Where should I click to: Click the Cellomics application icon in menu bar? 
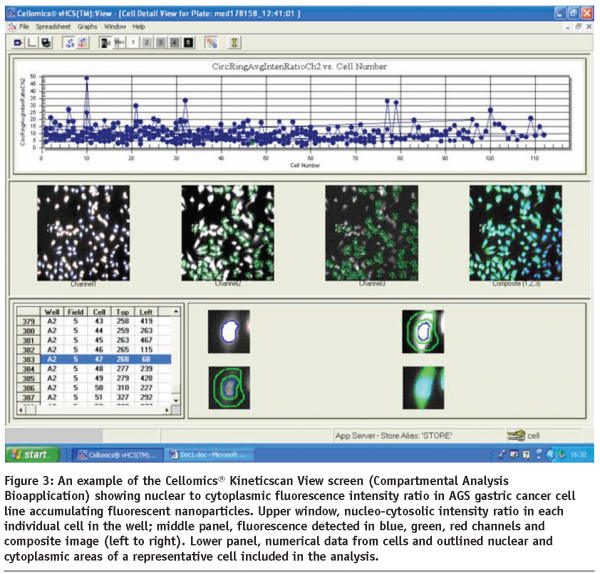coord(13,27)
